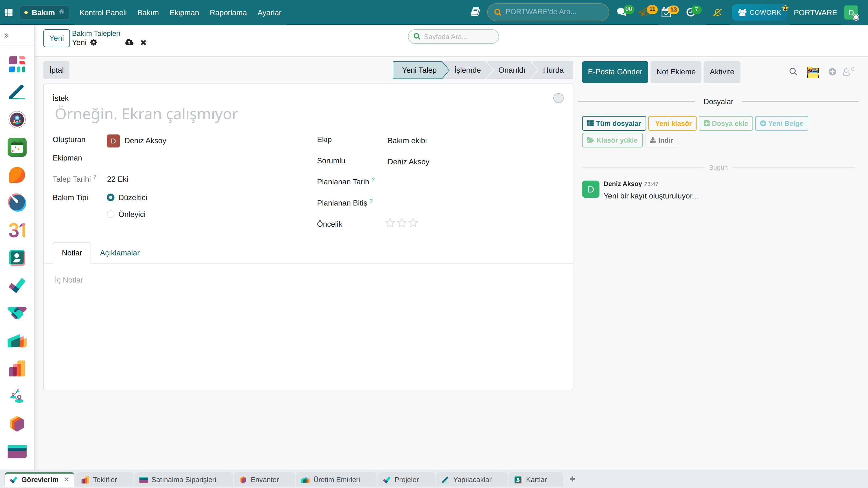868x488 pixels.
Task: Select the Düzeltici maintenance type
Action: point(110,197)
